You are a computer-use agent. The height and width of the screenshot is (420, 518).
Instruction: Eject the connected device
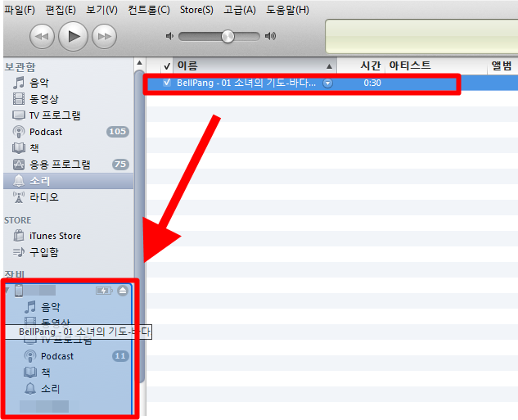[x=123, y=291]
